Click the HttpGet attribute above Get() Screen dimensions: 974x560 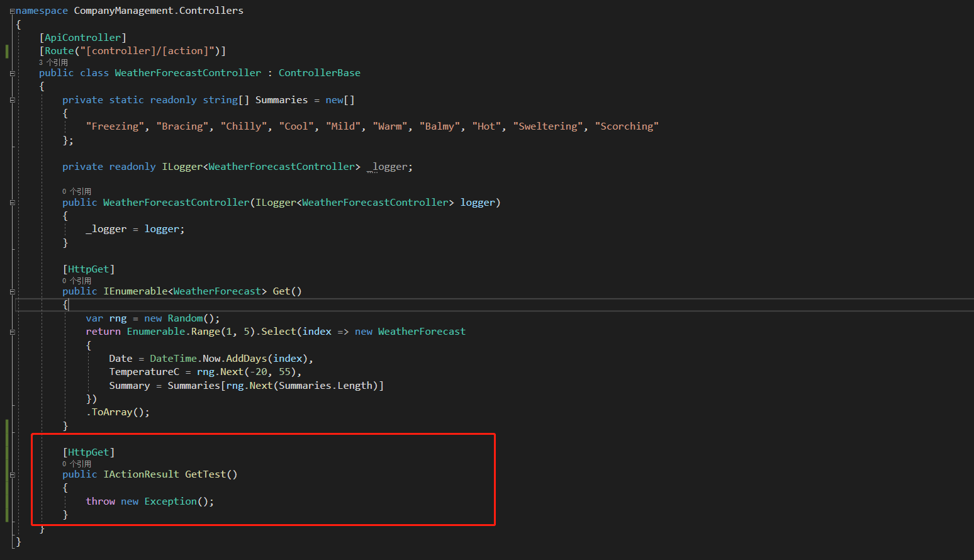click(x=89, y=269)
